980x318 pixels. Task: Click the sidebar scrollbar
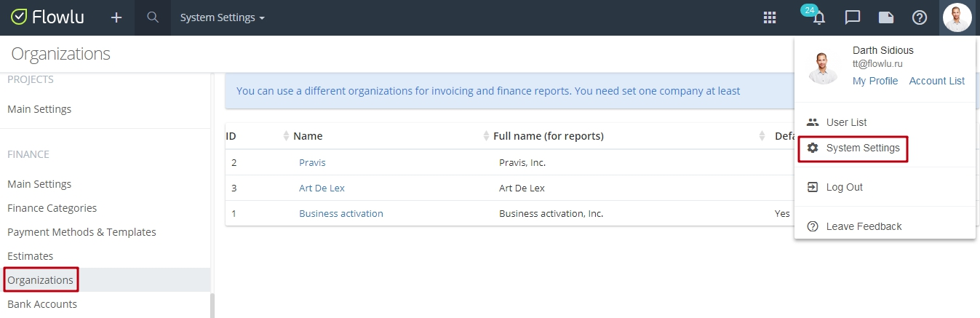pyautogui.click(x=212, y=306)
